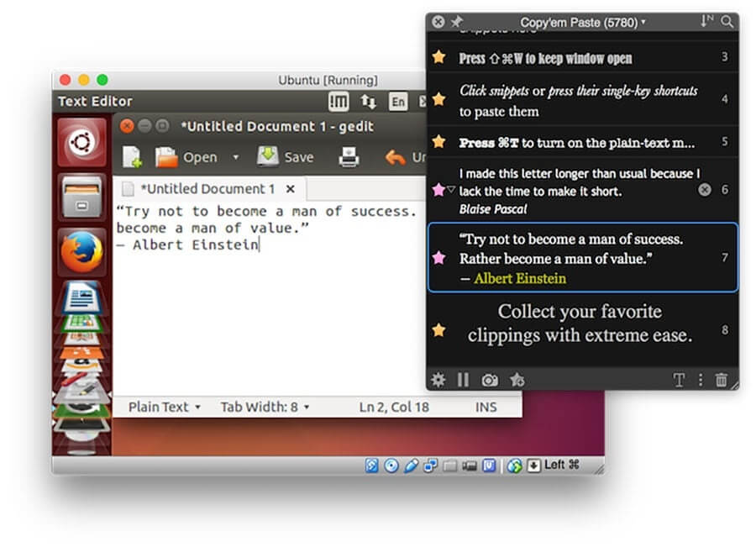Click the sort order icon in Copy'em Paste
Image resolution: width=756 pixels, height=547 pixels.
pyautogui.click(x=706, y=21)
